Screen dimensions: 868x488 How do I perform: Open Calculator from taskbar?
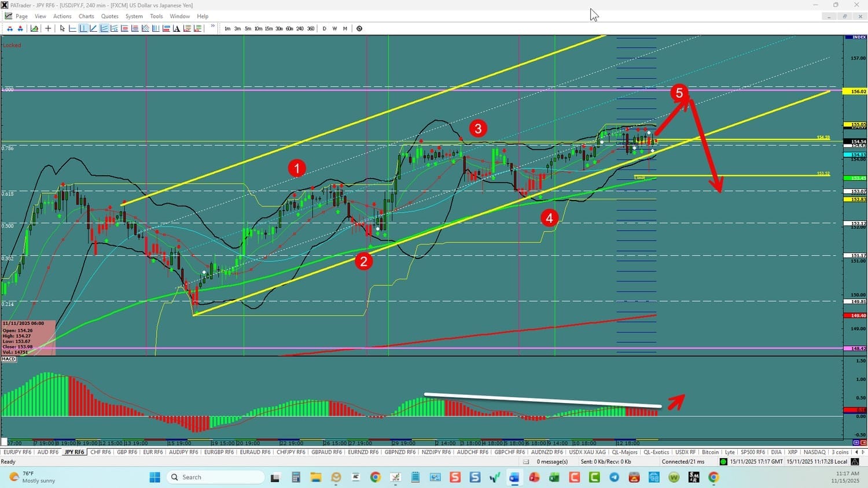[296, 477]
